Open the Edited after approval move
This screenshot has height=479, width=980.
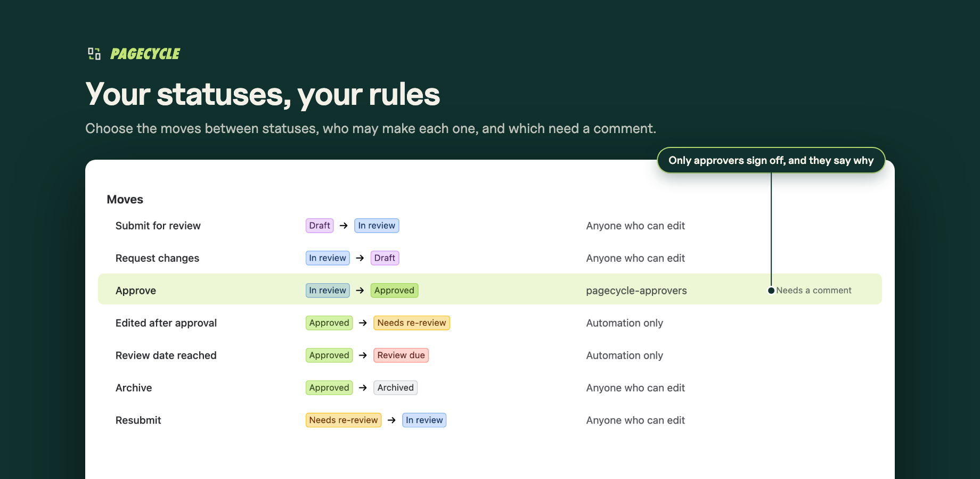point(166,323)
